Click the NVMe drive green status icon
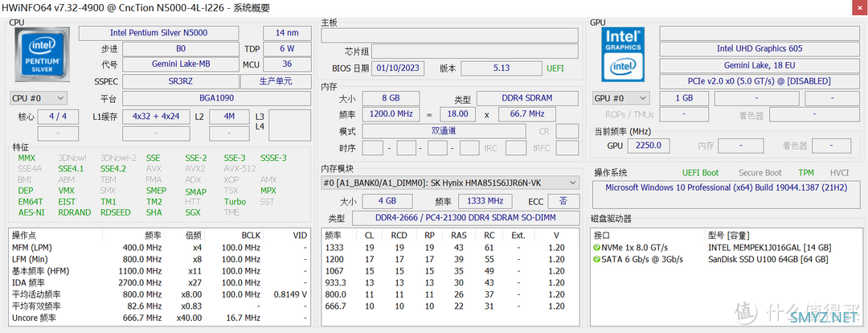Screen dimensions: 868x333 [x=596, y=247]
